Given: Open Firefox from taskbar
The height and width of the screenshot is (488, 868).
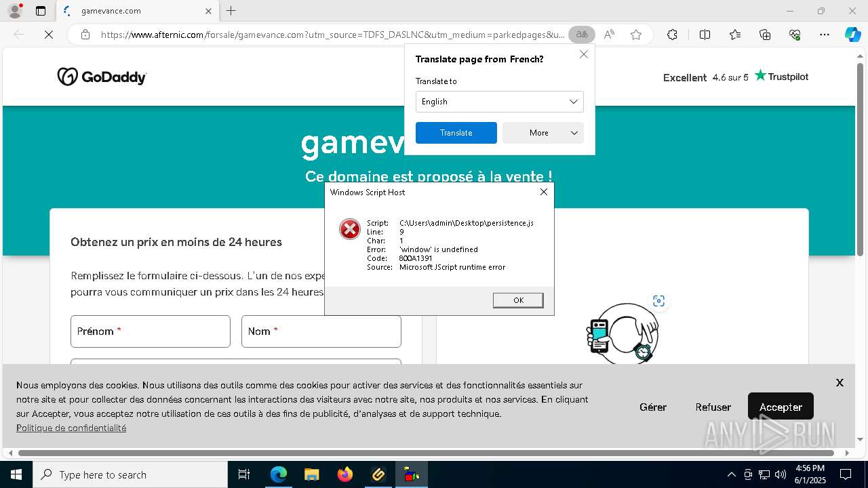Looking at the screenshot, I should (344, 474).
